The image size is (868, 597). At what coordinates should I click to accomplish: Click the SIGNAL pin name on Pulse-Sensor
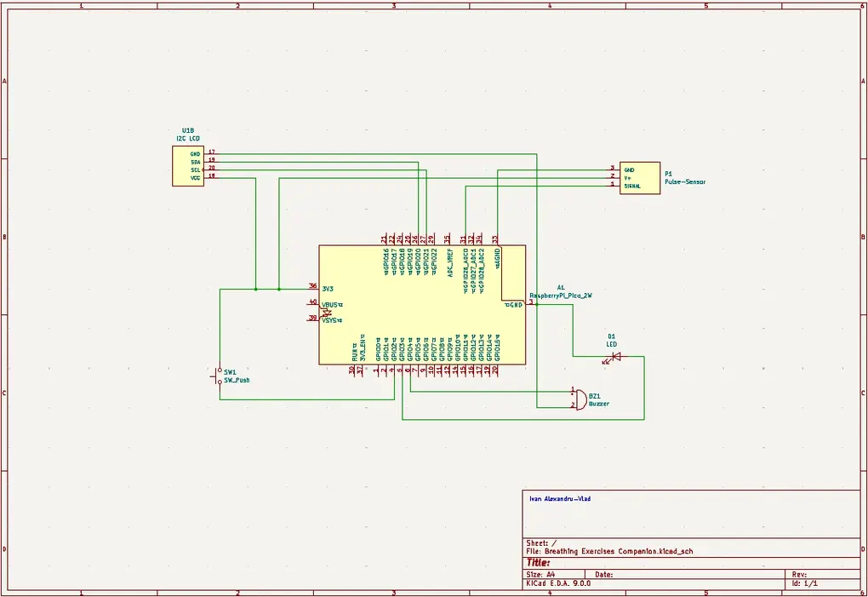[632, 186]
